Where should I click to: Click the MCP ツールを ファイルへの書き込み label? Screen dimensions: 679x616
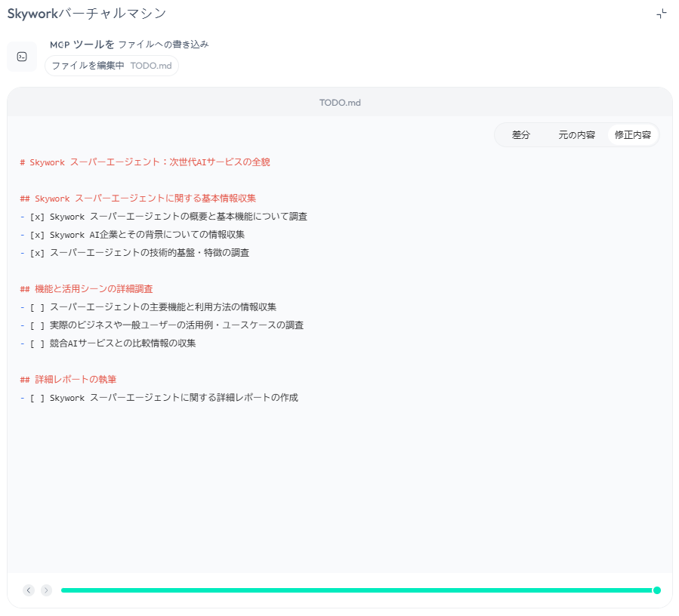coord(129,44)
